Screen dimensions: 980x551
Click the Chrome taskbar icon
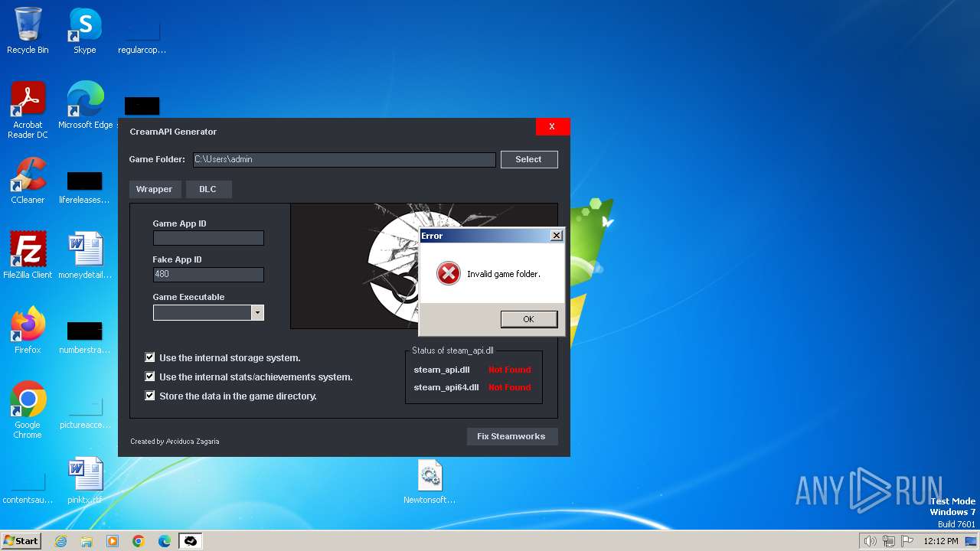click(x=139, y=541)
